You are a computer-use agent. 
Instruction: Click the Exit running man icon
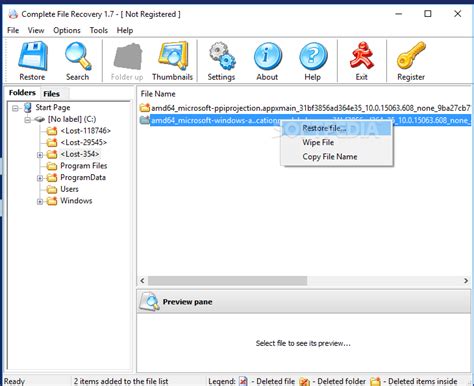(362, 56)
